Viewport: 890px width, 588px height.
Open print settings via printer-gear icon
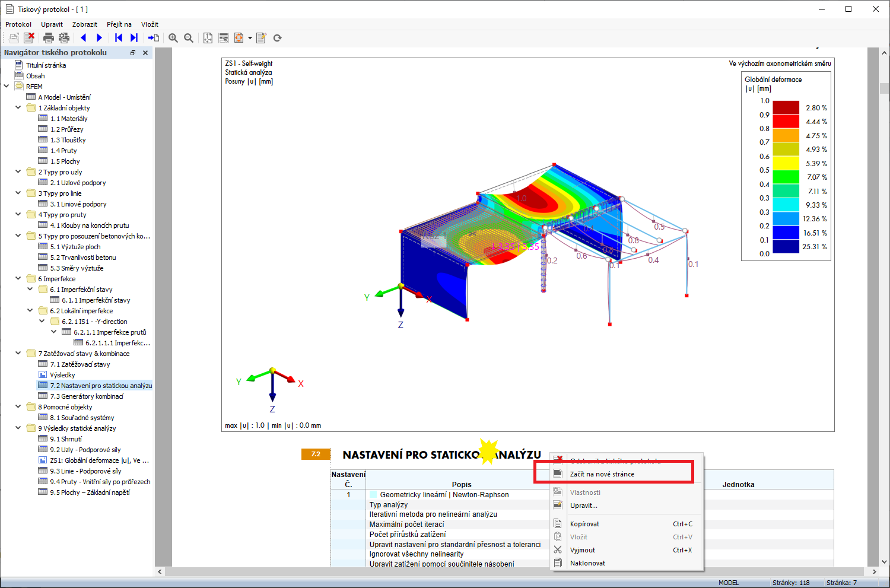[x=64, y=38]
